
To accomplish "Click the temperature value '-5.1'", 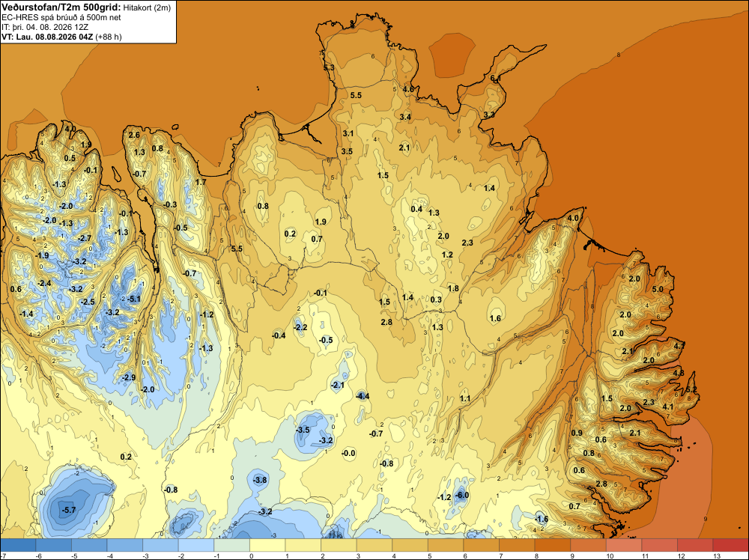I will [134, 299].
